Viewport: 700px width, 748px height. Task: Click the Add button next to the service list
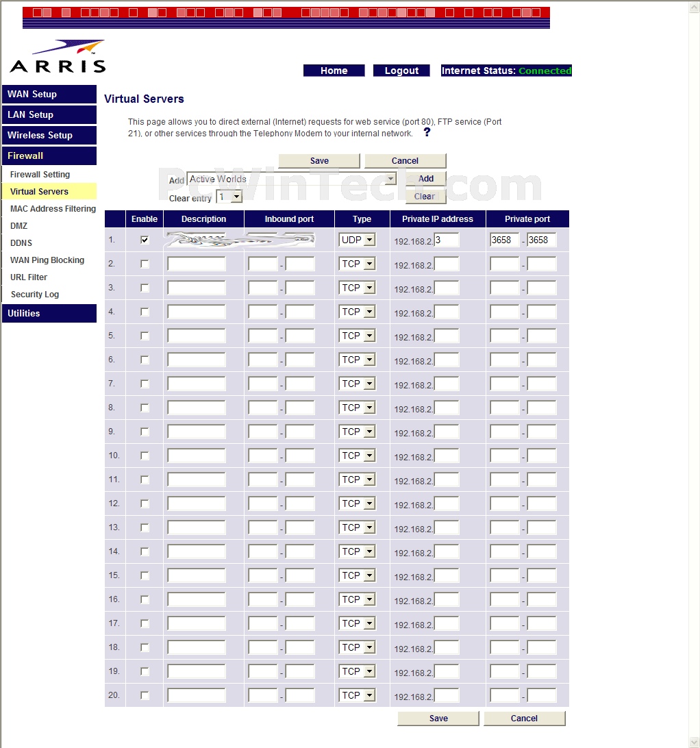tap(426, 178)
